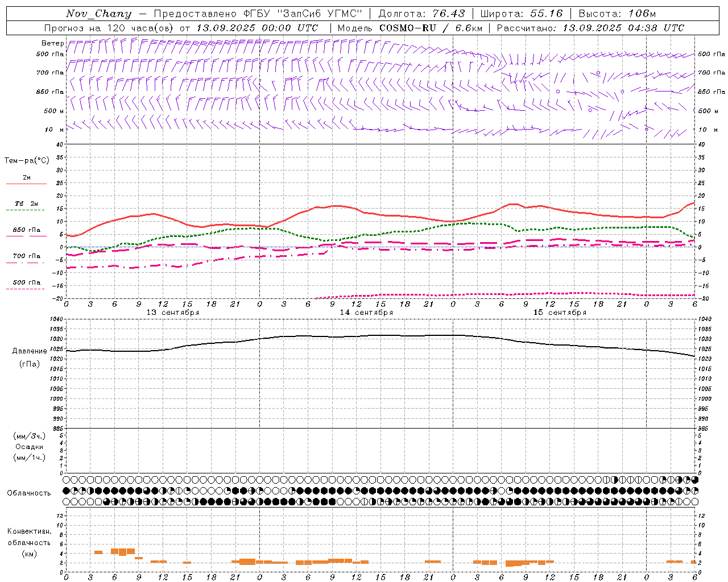This screenshot has width=728, height=582.
Task: Click the Nov_Chany station name in header
Action: tap(98, 14)
